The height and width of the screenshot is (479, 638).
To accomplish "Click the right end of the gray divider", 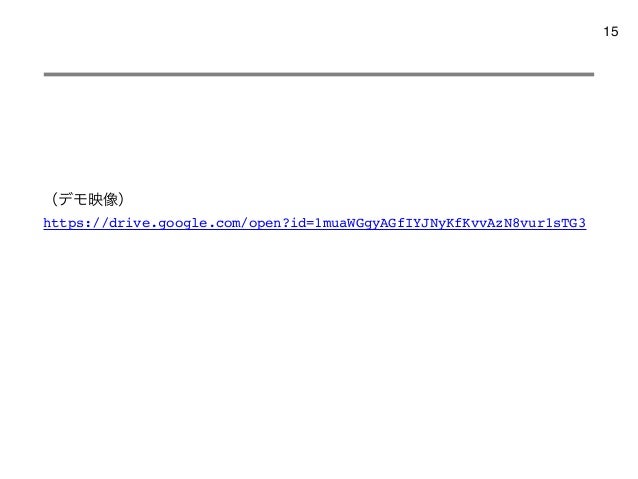I will tap(592, 74).
